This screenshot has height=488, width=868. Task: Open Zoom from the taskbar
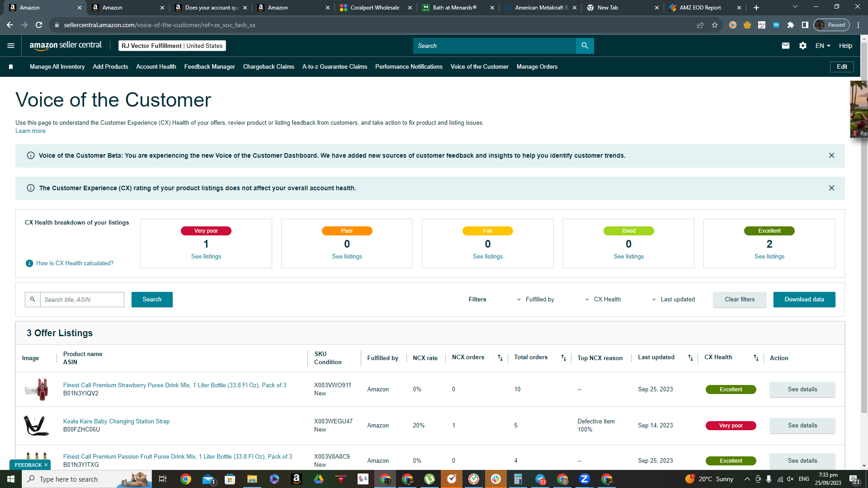pos(585,479)
